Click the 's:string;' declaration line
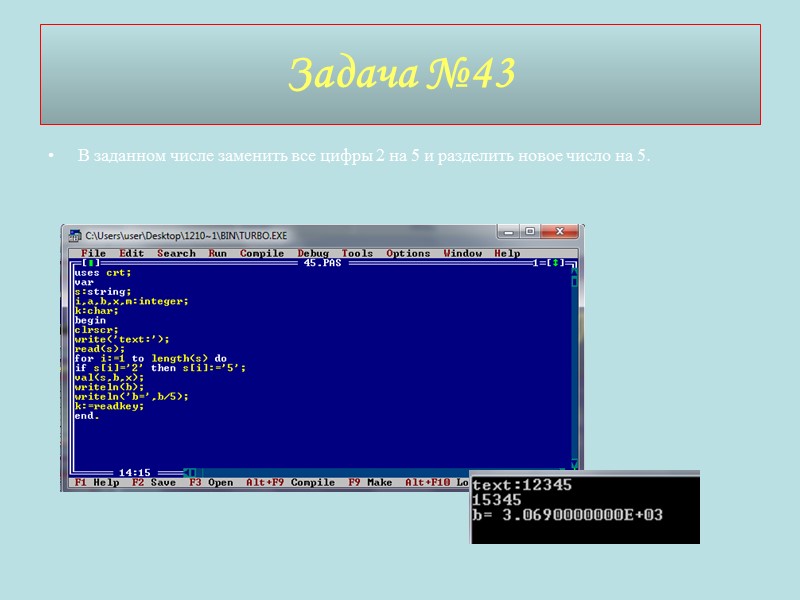This screenshot has width=800, height=600. click(x=103, y=291)
